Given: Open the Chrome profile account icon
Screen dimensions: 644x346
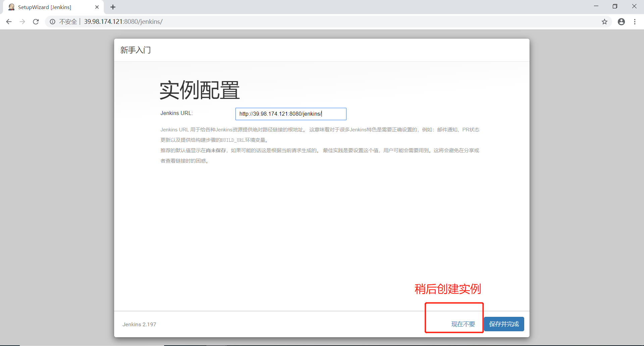Looking at the screenshot, I should click(621, 22).
